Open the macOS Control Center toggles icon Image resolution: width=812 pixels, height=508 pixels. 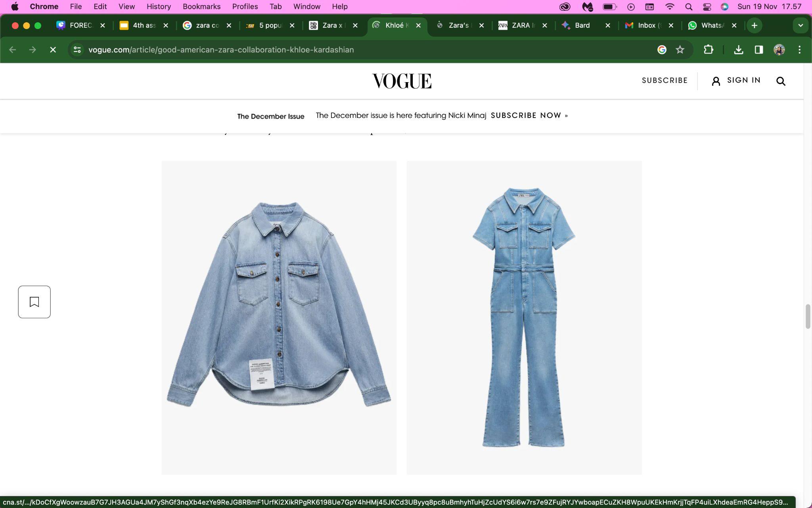click(x=707, y=7)
